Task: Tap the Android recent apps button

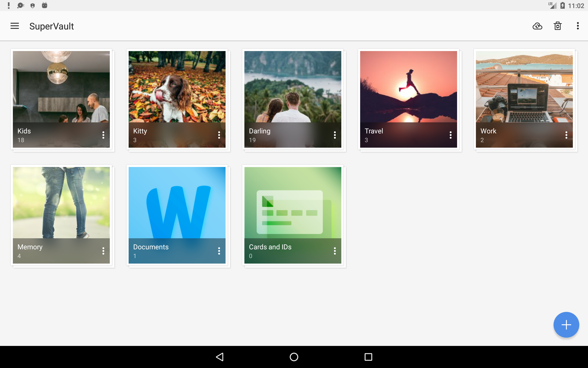Action: click(x=368, y=357)
